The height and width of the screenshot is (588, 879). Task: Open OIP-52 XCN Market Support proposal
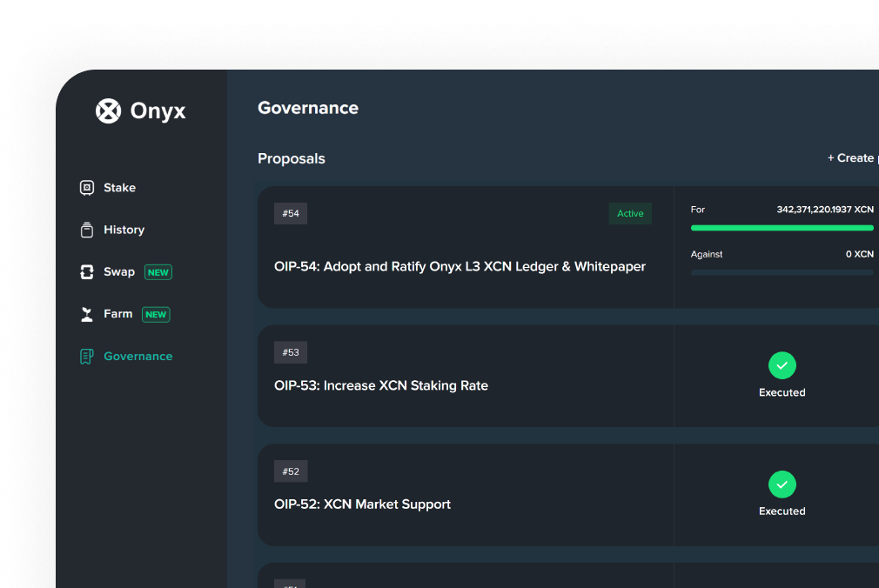(362, 504)
